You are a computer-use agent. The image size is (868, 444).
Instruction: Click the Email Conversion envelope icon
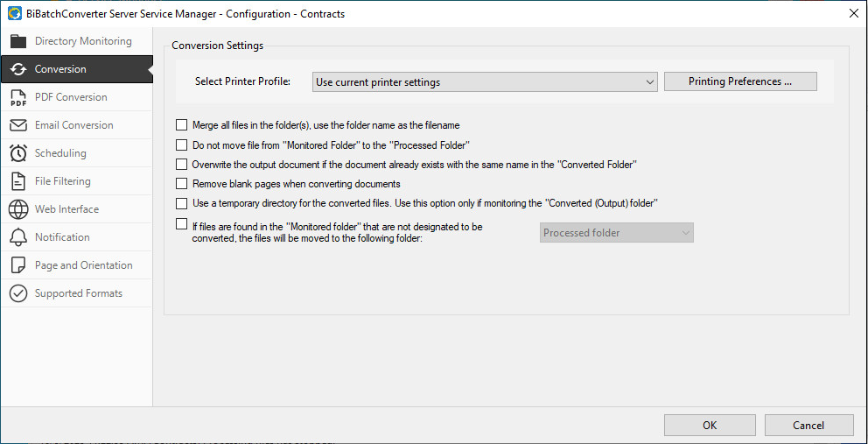[x=18, y=125]
